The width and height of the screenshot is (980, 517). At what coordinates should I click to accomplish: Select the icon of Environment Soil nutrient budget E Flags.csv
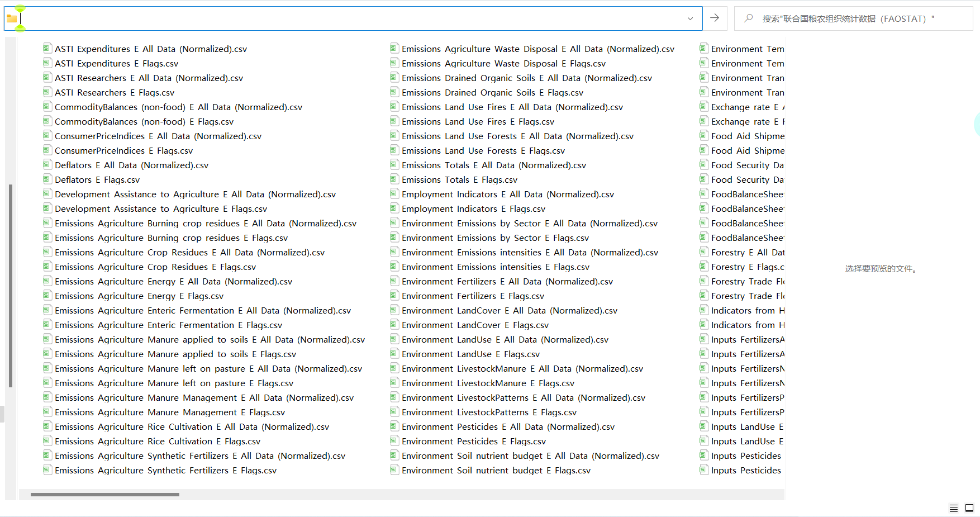tap(394, 470)
